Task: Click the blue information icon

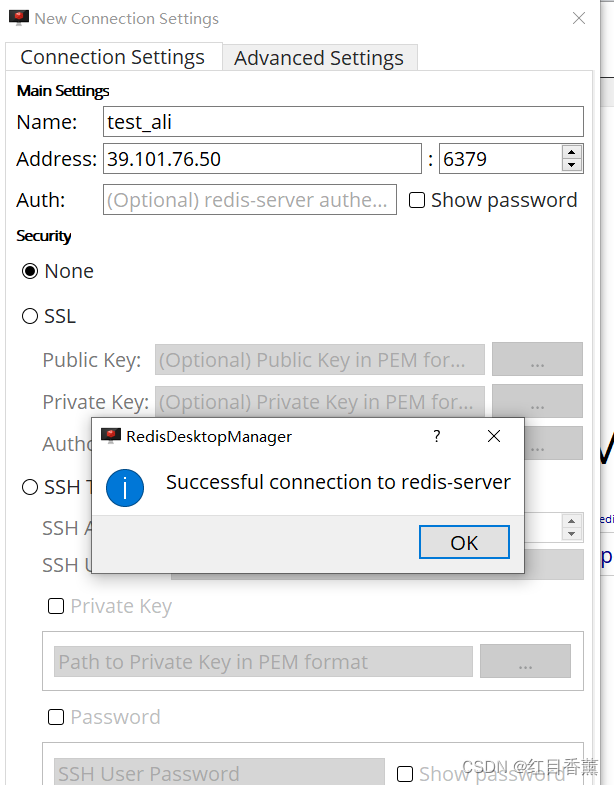Action: (x=125, y=488)
